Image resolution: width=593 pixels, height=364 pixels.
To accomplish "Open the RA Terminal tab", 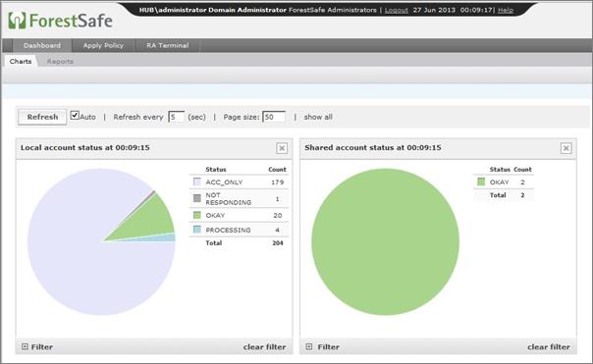I will click(x=168, y=45).
